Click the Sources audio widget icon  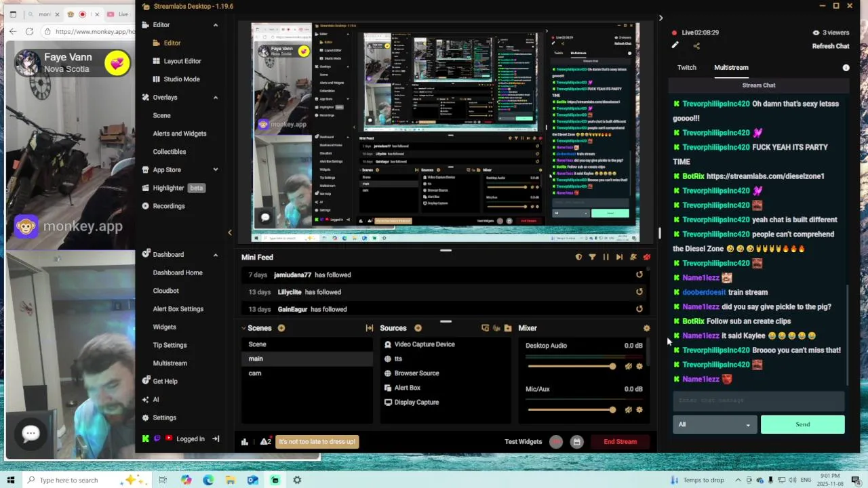point(496,328)
